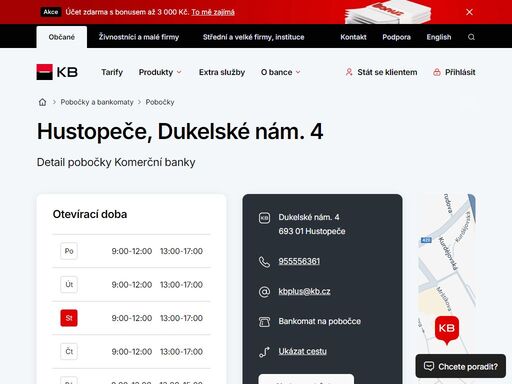Click the address '693 01 Hustopeče'
Screen dimensions: 512x384
(x=312, y=231)
